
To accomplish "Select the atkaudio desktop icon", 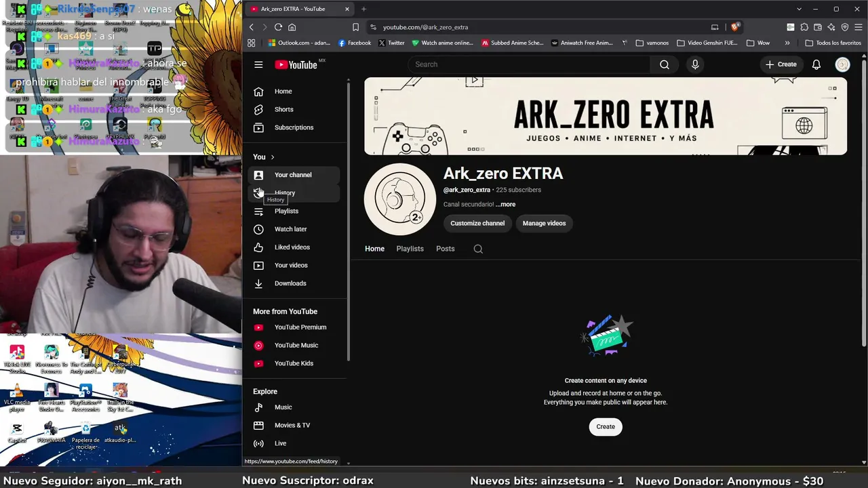I will 120,432.
